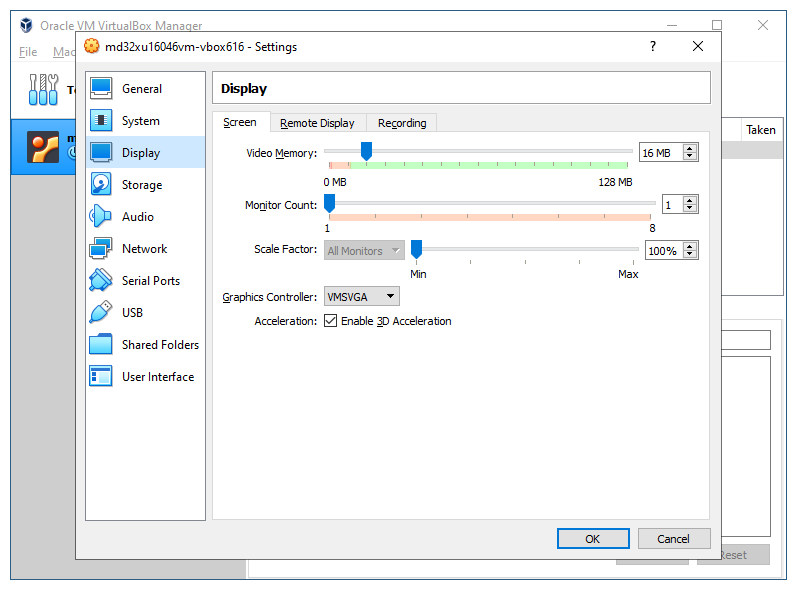Select the System chip icon
This screenshot has width=800, height=600.
[101, 120]
